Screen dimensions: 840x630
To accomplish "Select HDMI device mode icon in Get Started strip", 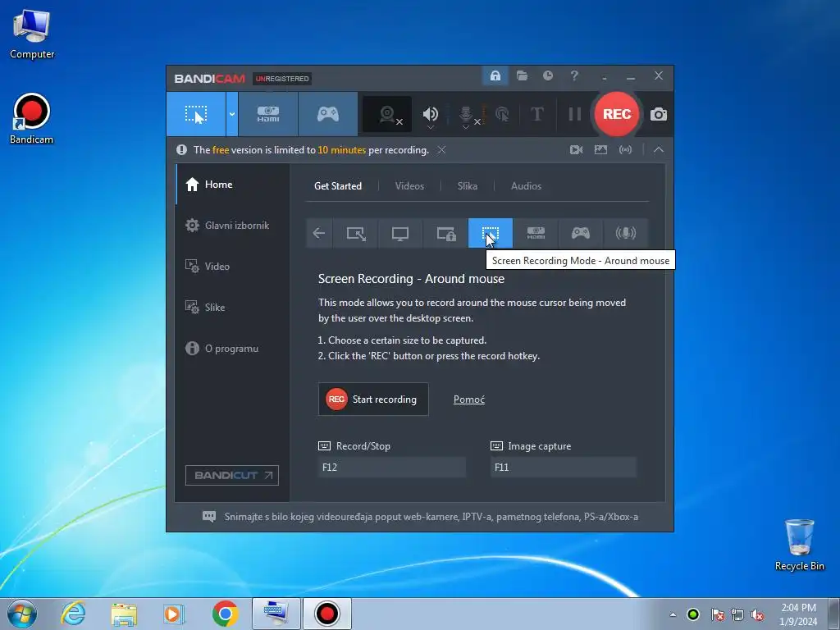I will [x=536, y=233].
